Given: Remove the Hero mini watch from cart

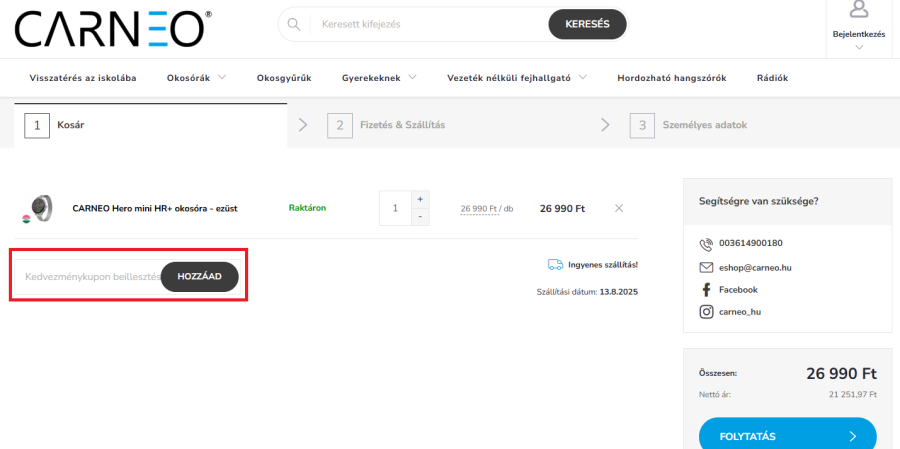Looking at the screenshot, I should pos(618,208).
